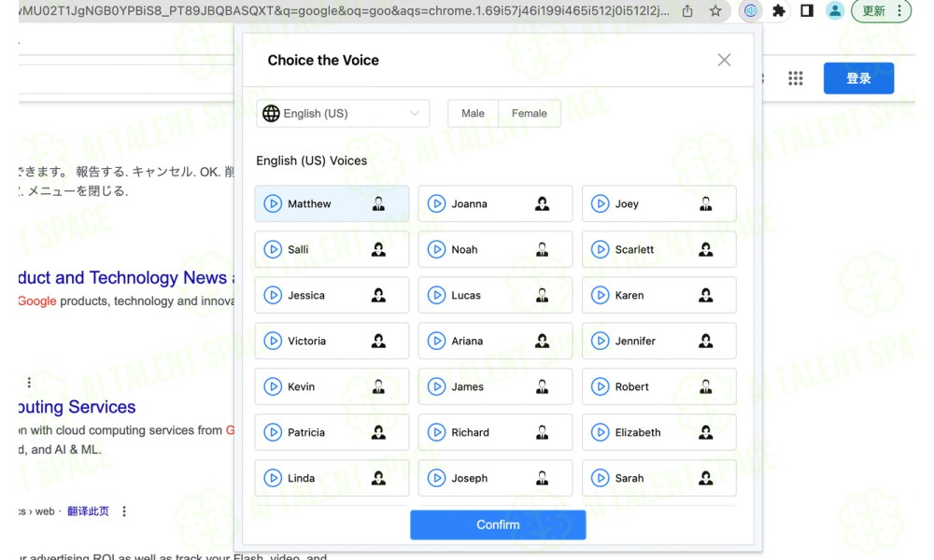
Task: Click the male avatar icon beside Matthew
Action: pyautogui.click(x=378, y=204)
